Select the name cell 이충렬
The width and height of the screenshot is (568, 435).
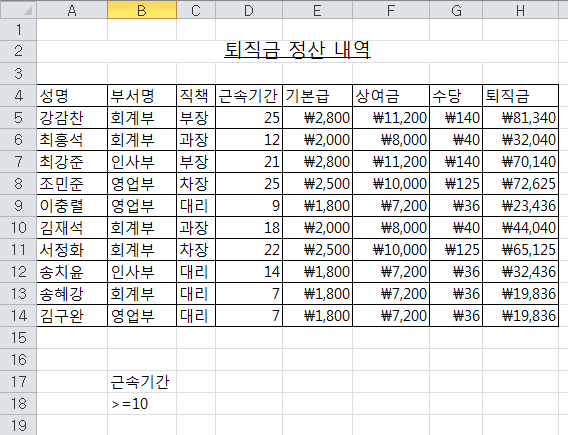tap(72, 206)
